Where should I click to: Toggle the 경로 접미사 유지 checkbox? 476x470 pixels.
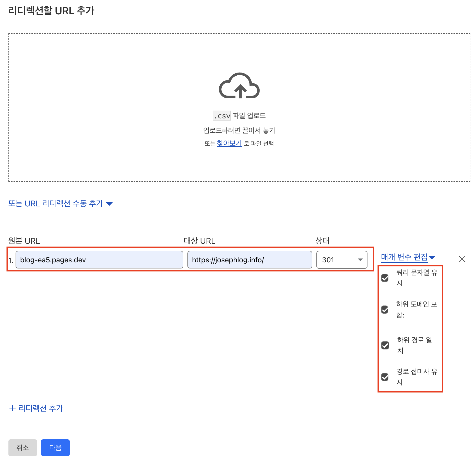click(x=385, y=377)
